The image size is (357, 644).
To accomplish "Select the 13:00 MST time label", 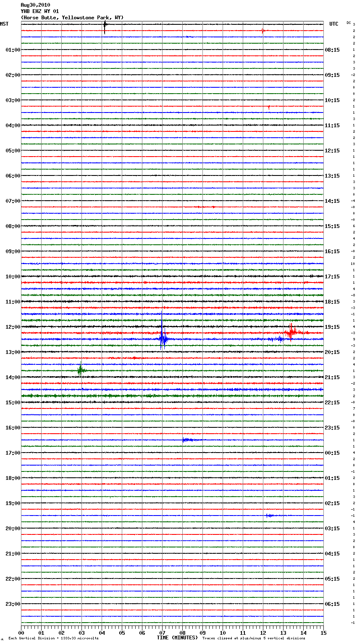I will (13, 352).
